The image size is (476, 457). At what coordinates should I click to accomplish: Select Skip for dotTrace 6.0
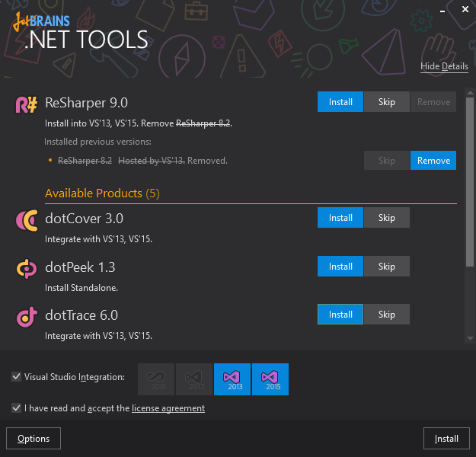point(387,315)
